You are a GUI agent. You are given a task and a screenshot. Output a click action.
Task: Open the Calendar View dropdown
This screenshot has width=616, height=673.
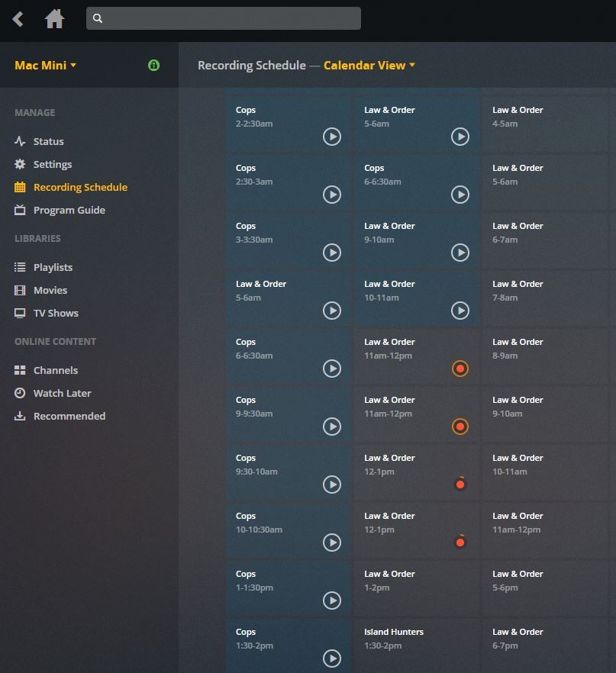click(369, 66)
